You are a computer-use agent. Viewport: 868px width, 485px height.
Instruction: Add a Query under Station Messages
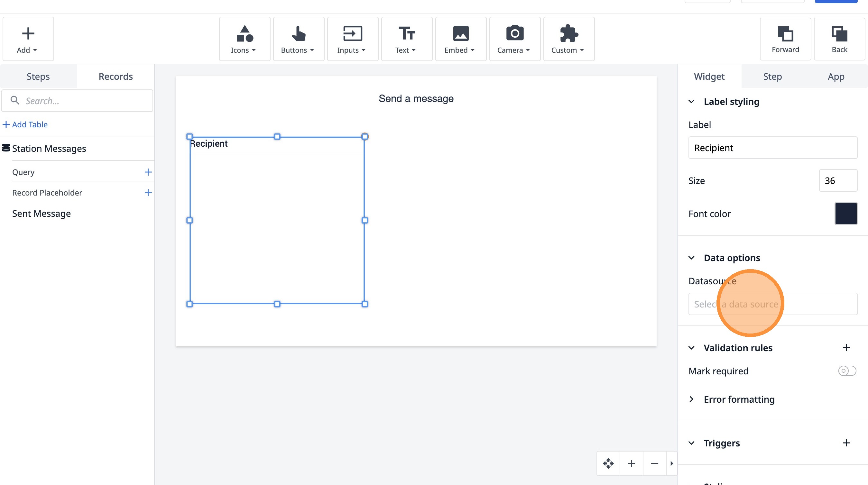(x=148, y=172)
